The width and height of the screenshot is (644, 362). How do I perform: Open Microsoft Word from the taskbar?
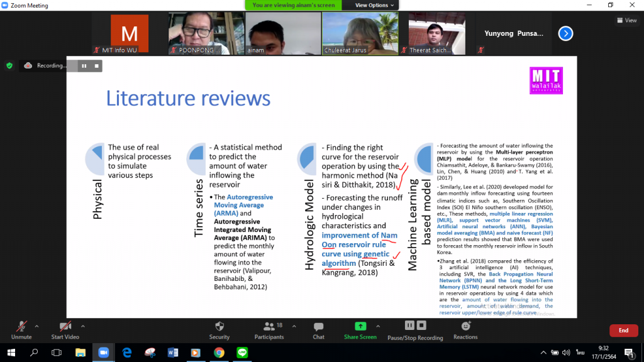pos(173,353)
